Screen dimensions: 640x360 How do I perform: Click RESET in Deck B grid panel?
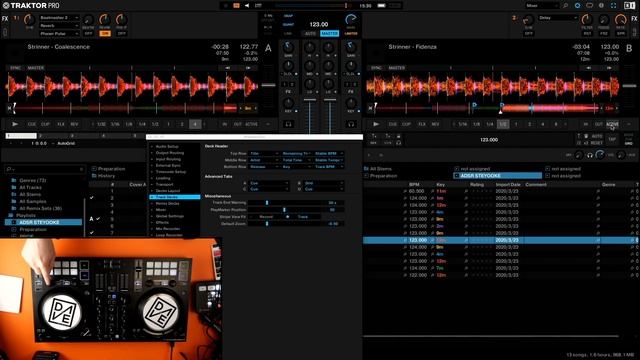point(596,143)
